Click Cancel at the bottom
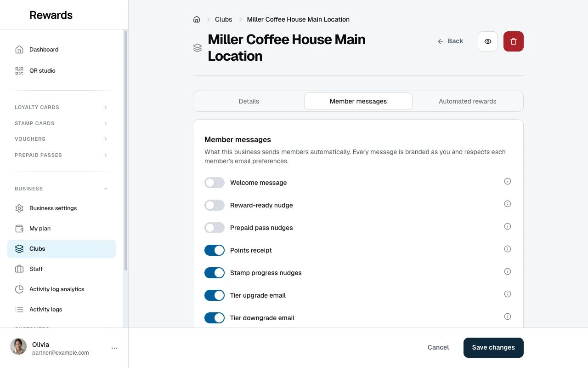Image resolution: width=588 pixels, height=368 pixels. tap(438, 348)
